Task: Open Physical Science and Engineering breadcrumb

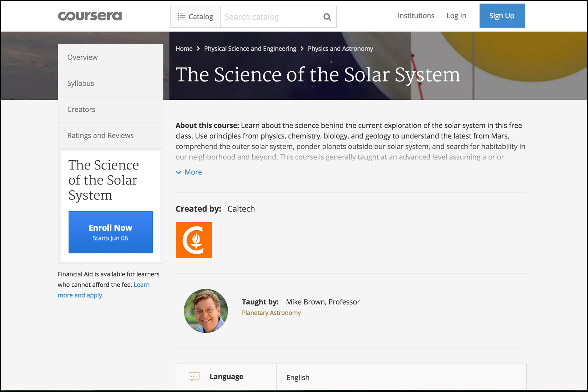Action: pos(250,49)
